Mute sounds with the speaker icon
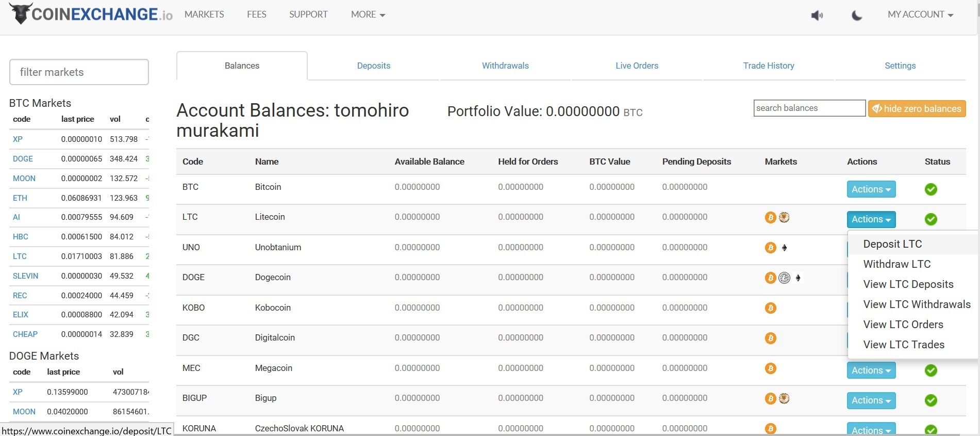Image resolution: width=980 pixels, height=436 pixels. point(817,15)
